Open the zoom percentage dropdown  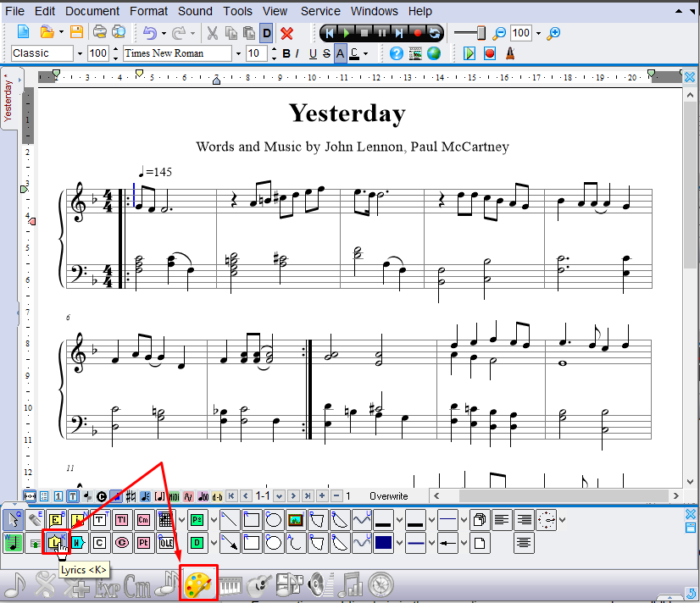(538, 33)
